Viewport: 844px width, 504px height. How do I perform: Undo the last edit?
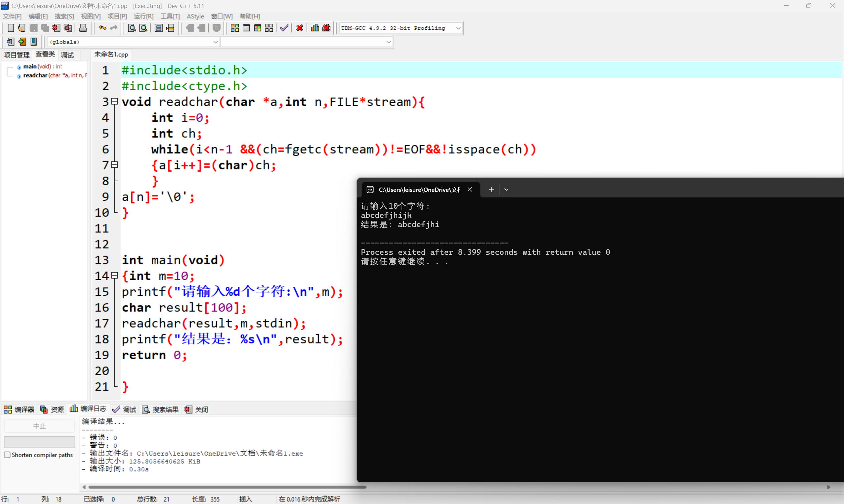[102, 28]
